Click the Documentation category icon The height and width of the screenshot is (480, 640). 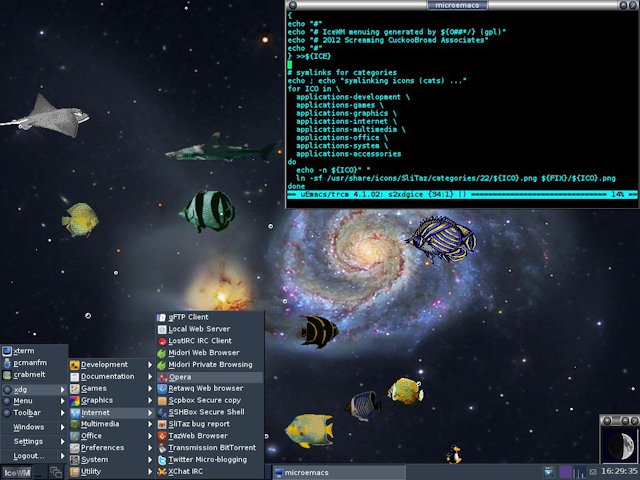coord(74,377)
